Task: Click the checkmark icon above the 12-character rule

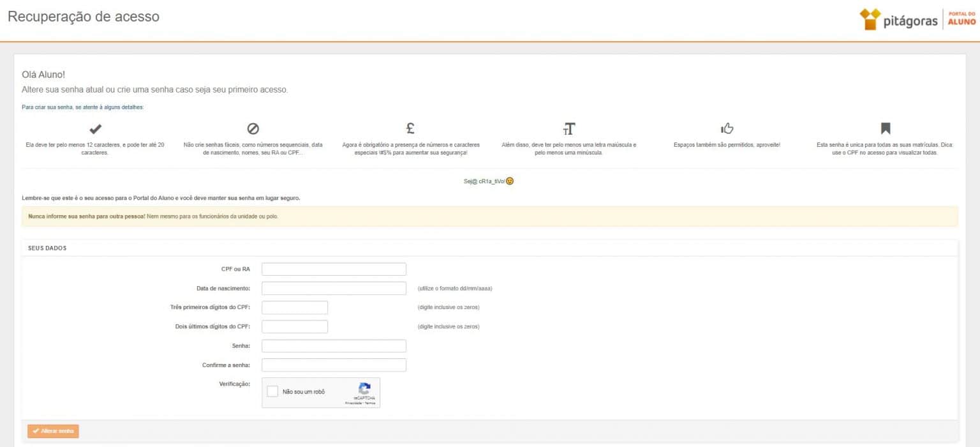Action: (94, 129)
